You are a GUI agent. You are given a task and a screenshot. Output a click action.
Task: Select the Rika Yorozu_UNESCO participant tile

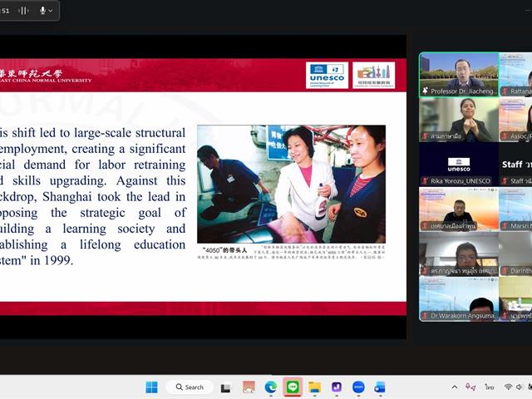tap(458, 163)
